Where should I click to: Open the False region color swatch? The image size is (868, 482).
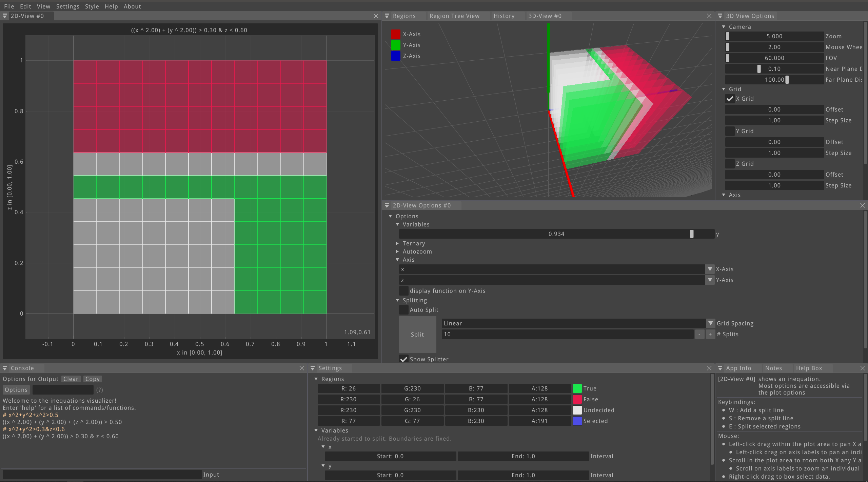coord(577,399)
